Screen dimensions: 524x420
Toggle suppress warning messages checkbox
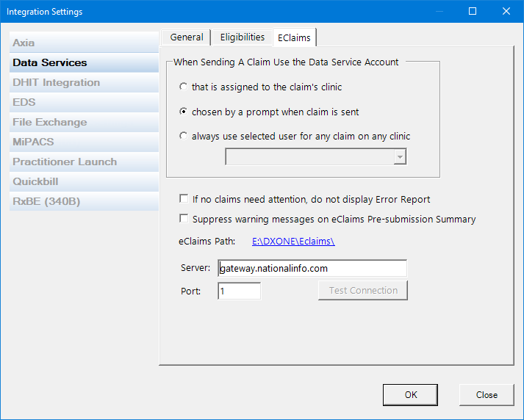184,220
